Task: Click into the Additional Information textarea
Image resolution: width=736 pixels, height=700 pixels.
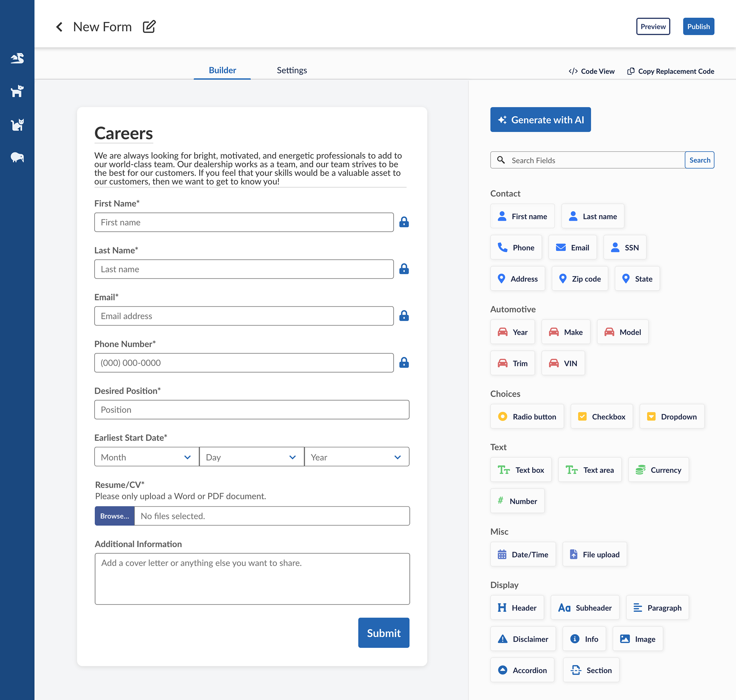Action: point(252,579)
